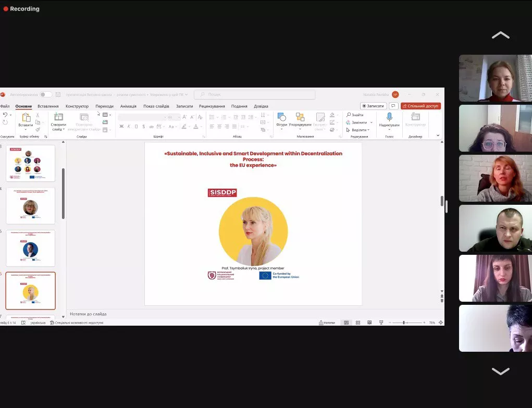Viewport: 532px width, 408px height.
Task: Click the Undo arrow icon
Action: [x=5, y=115]
